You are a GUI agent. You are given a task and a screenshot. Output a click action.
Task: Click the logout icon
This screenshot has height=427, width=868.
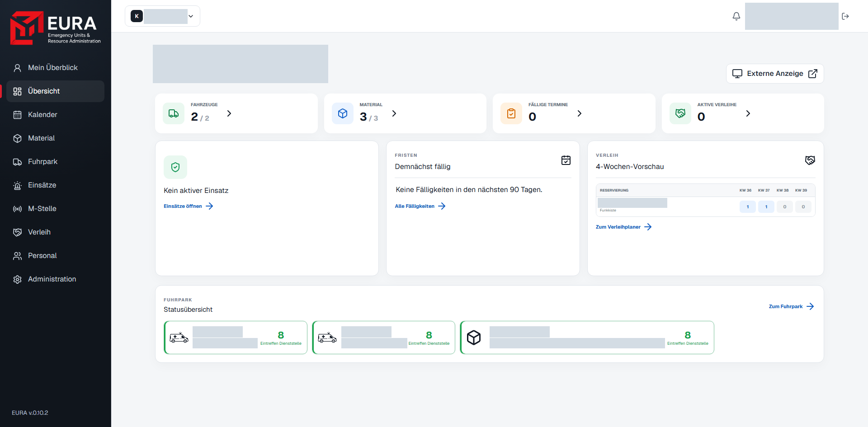[845, 16]
